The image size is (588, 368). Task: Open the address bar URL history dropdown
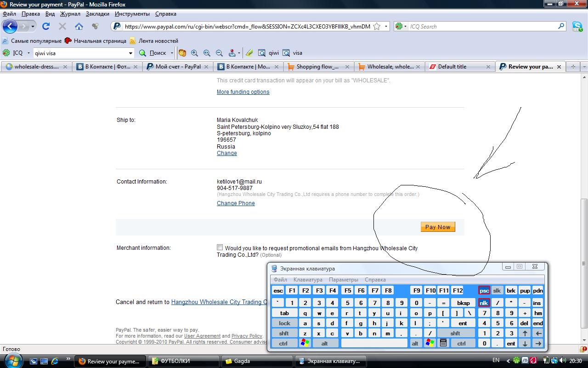(386, 26)
